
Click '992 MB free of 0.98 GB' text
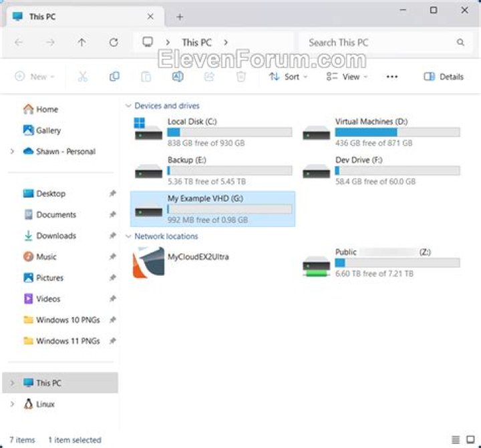(208, 220)
